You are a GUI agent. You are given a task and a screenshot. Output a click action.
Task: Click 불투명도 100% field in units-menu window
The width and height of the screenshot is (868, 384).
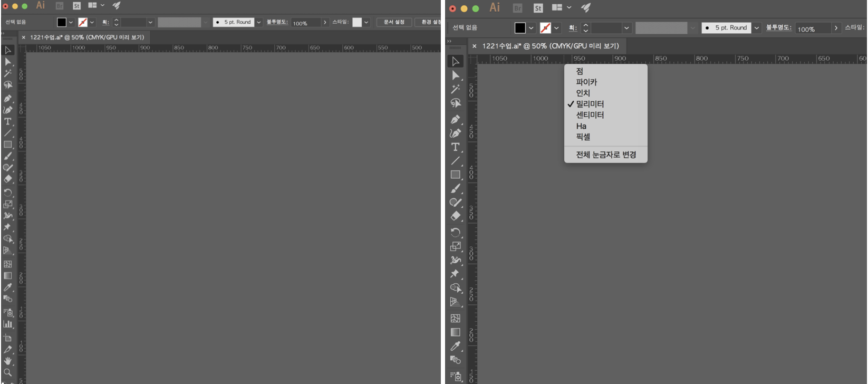[x=813, y=28]
